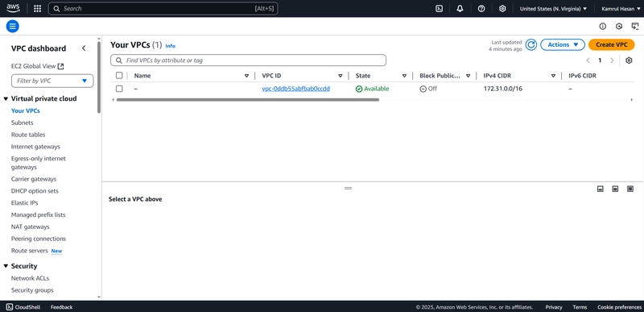The height and width of the screenshot is (312, 644).
Task: Toggle the blue hamburger navigation button
Action: (x=12, y=27)
